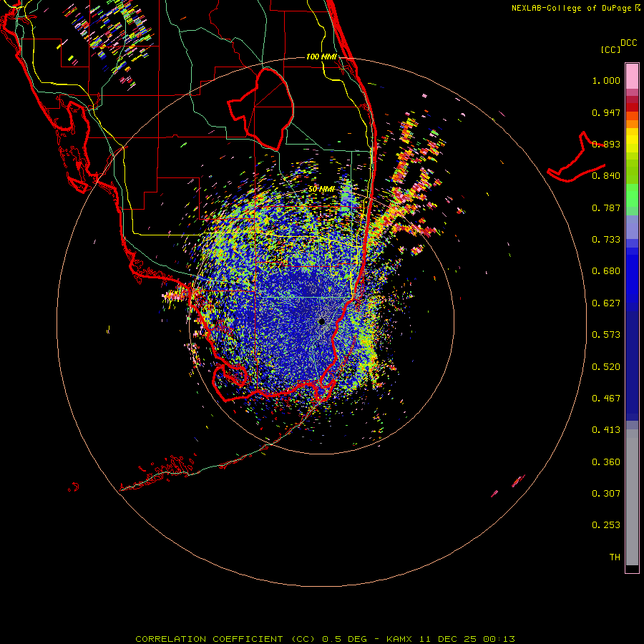Click the 11 DEC 25 date text
This screenshot has width=644, height=644.
click(448, 639)
